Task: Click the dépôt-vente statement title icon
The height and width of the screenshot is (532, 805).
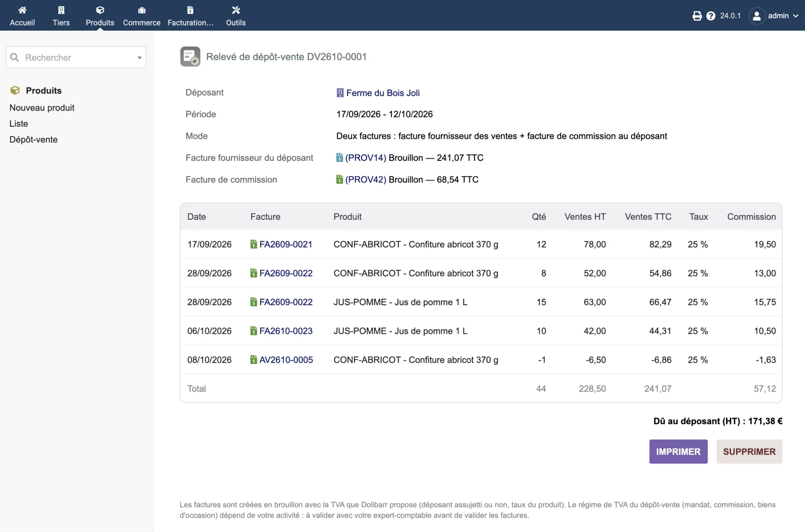Action: pyautogui.click(x=190, y=57)
